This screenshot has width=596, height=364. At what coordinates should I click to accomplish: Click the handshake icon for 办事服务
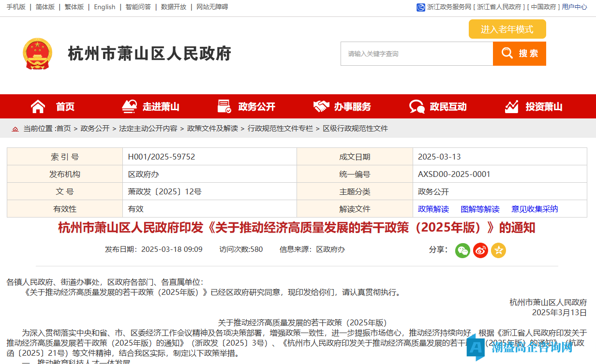(x=321, y=106)
